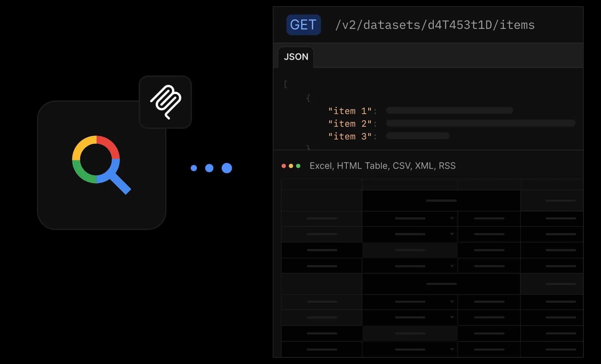Click the red window dot beside Excel label

pyautogui.click(x=284, y=166)
